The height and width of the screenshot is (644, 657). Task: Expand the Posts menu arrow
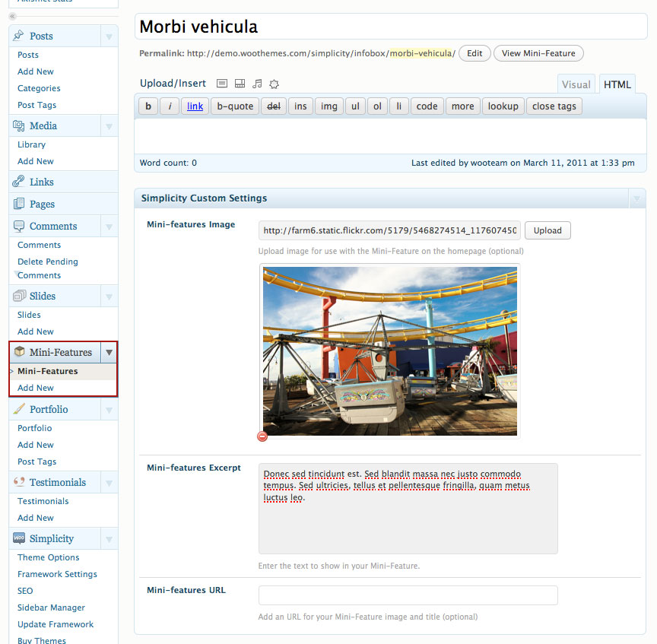click(109, 36)
